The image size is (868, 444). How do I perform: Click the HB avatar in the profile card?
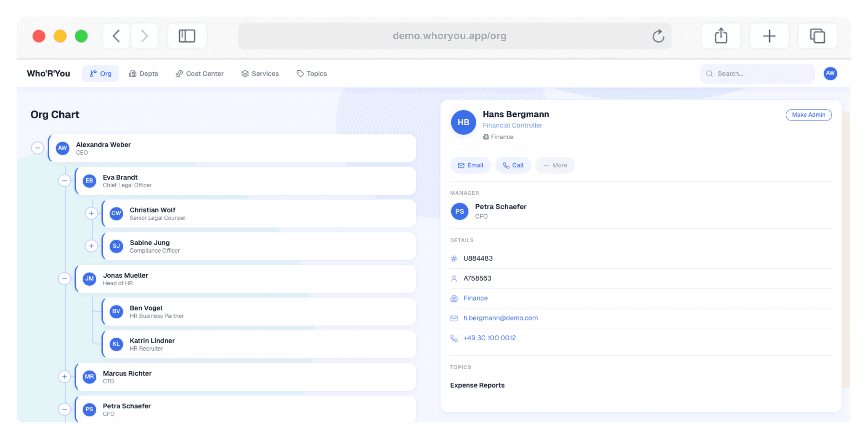click(463, 122)
